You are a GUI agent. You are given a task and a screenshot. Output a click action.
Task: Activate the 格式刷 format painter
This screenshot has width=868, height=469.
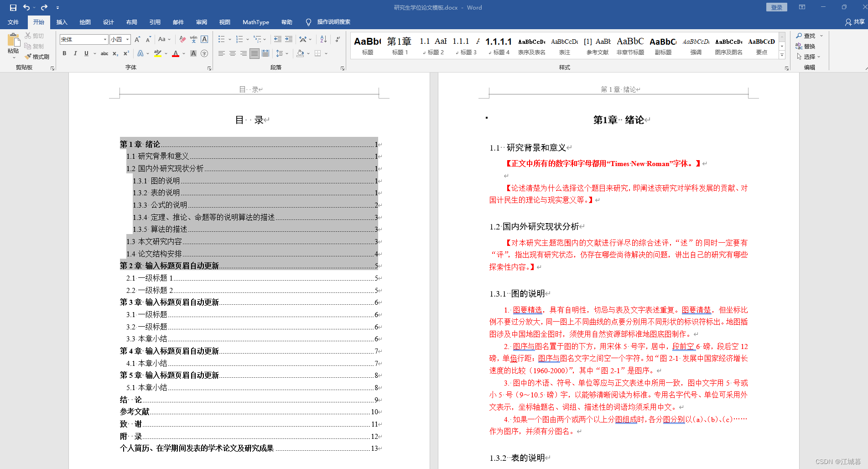click(x=37, y=57)
